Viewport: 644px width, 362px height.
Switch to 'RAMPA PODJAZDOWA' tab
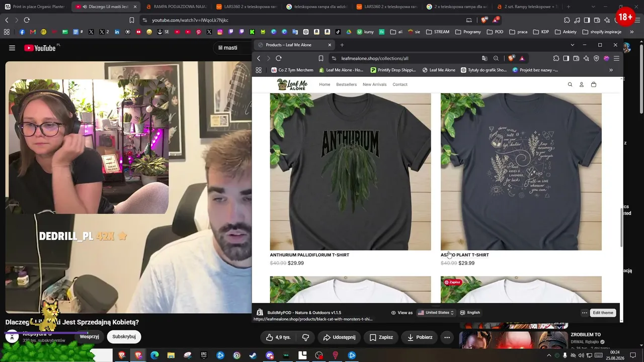(x=176, y=7)
